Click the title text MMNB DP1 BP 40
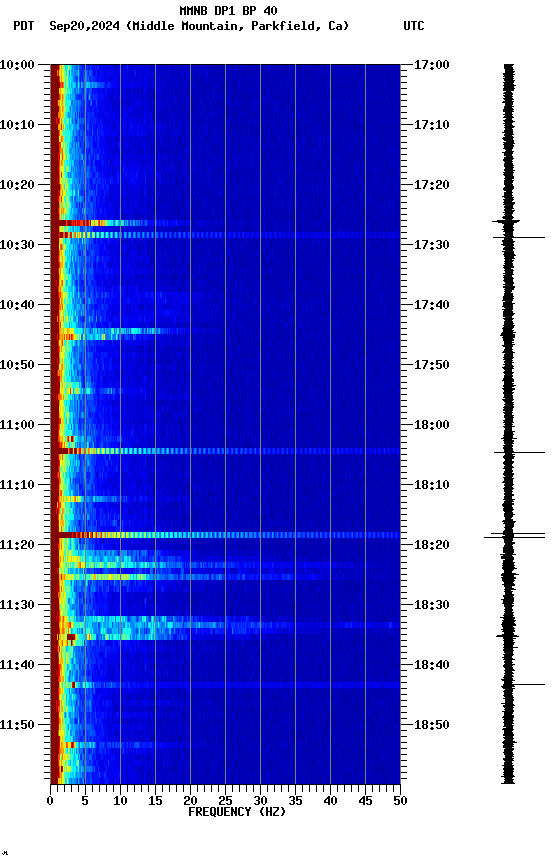The width and height of the screenshot is (552, 864). 228,10
